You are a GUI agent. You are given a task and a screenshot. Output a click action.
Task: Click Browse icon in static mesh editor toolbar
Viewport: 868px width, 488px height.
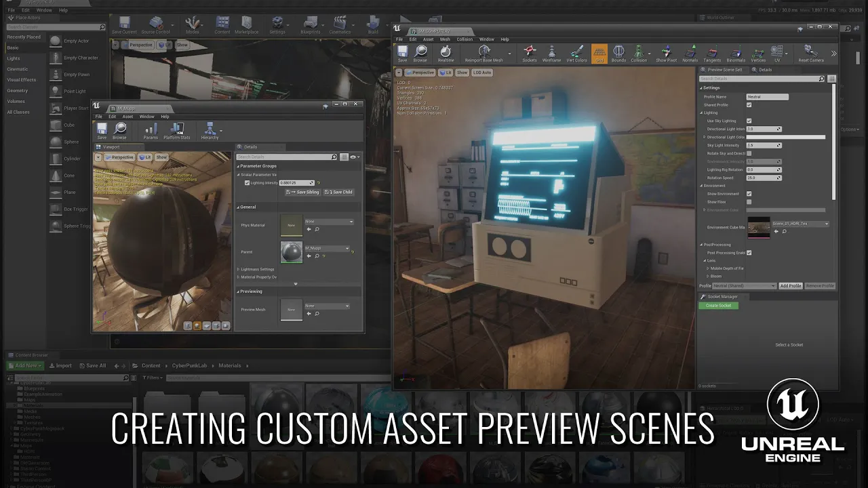[420, 53]
